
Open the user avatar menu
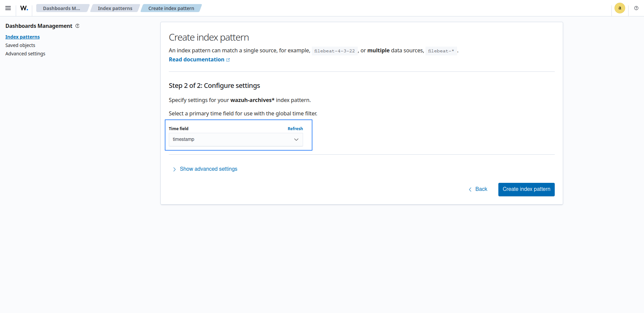click(x=620, y=8)
